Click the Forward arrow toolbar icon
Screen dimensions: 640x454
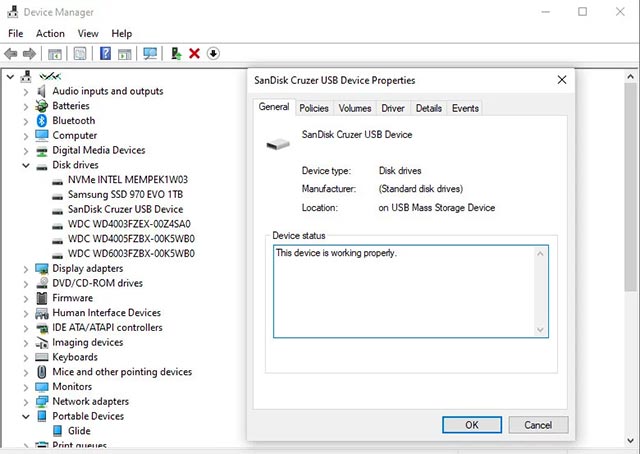[x=29, y=53]
